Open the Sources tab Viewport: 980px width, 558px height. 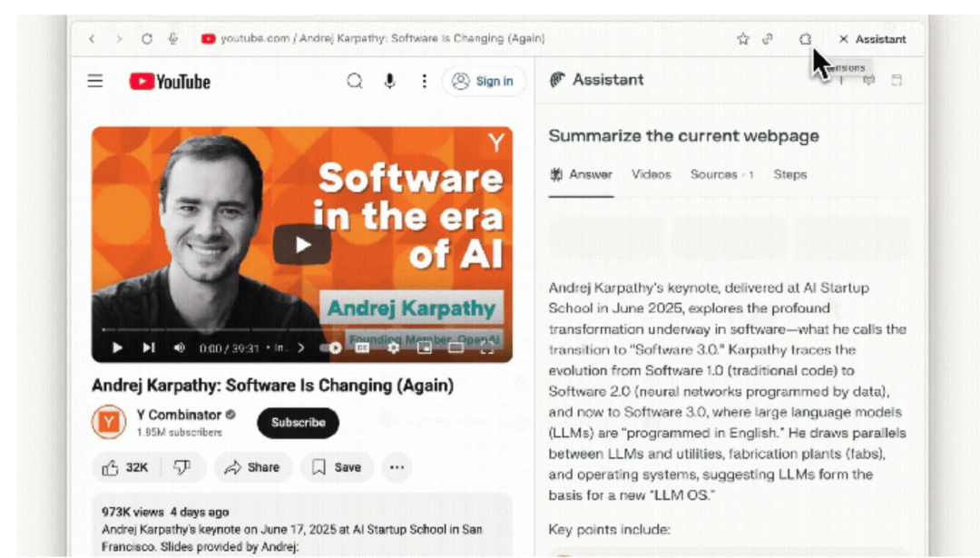[722, 175]
